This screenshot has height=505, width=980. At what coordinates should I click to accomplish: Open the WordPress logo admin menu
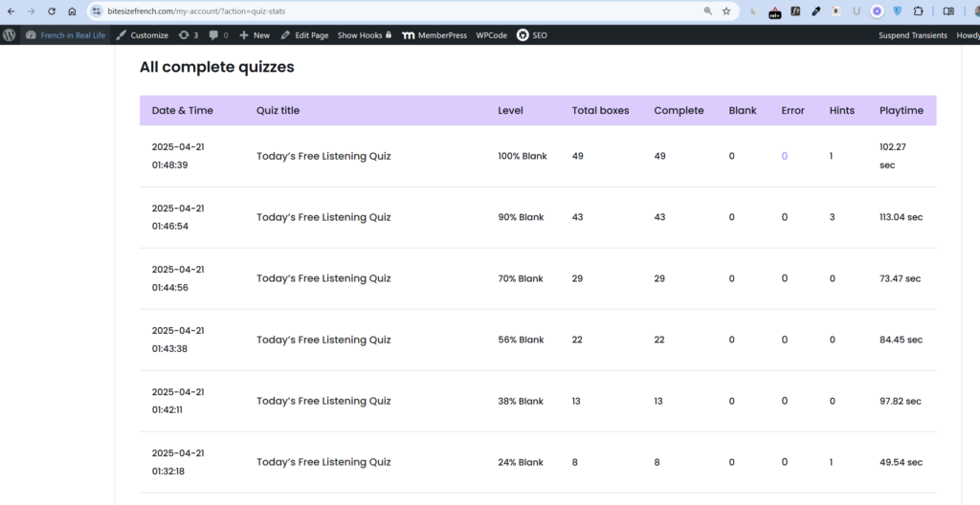[10, 35]
